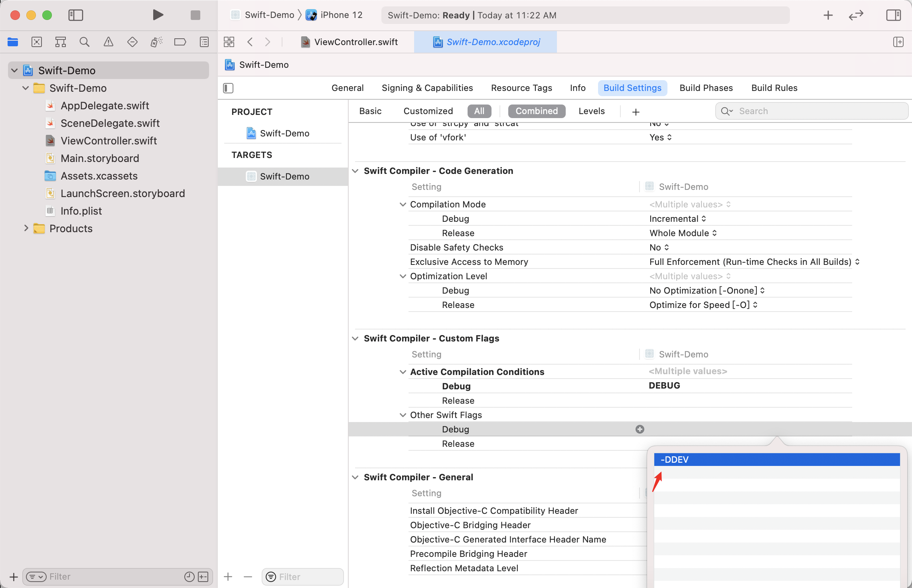Viewport: 912px width, 588px height.
Task: Switch to the Build Phases tab
Action: coord(706,88)
